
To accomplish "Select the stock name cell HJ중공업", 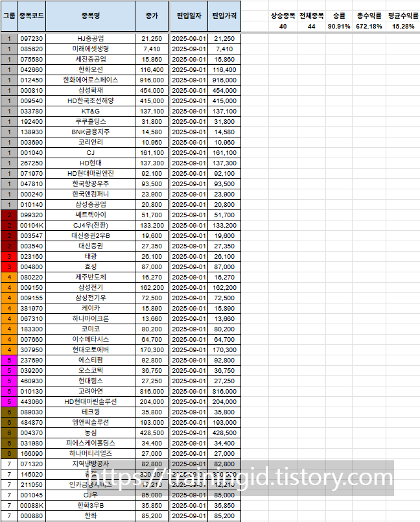I will (91, 39).
